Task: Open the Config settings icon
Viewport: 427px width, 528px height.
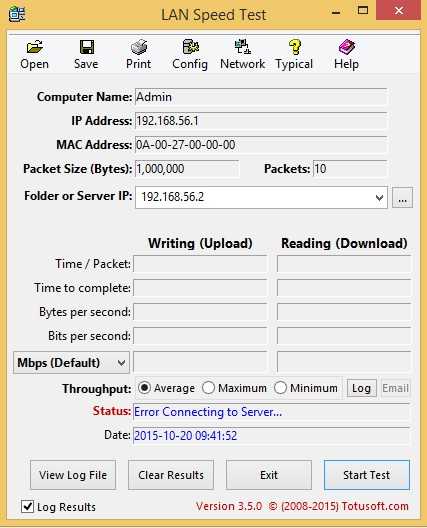Action: pyautogui.click(x=190, y=47)
